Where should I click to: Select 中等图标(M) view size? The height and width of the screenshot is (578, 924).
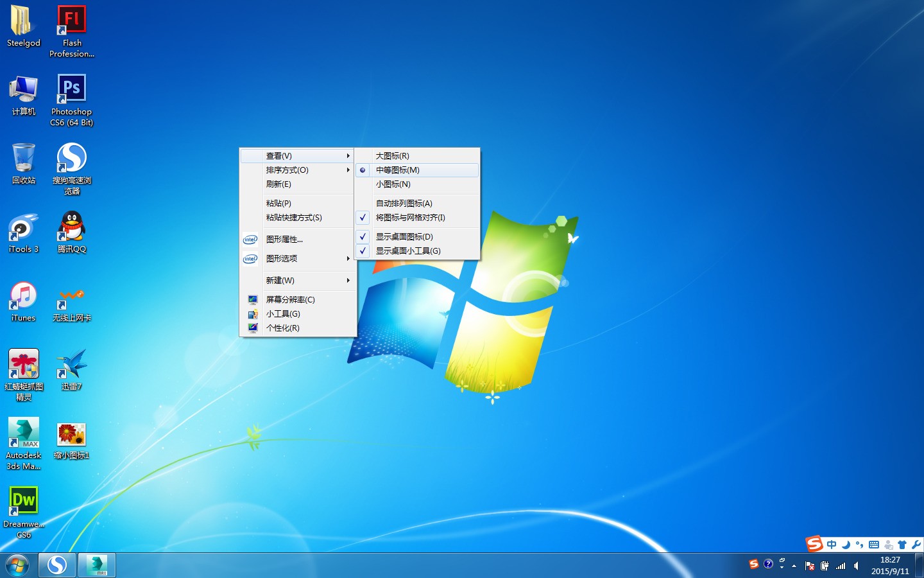coord(417,170)
